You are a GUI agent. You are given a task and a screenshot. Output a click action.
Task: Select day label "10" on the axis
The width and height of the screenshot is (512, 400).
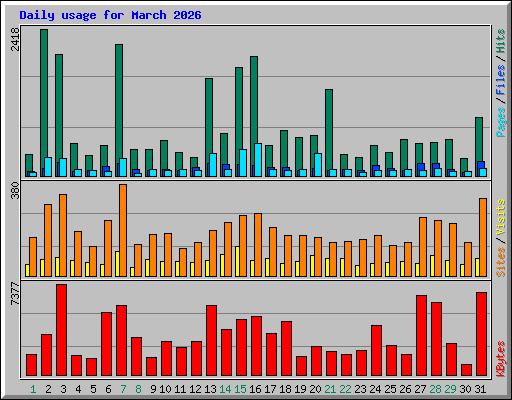click(x=165, y=389)
